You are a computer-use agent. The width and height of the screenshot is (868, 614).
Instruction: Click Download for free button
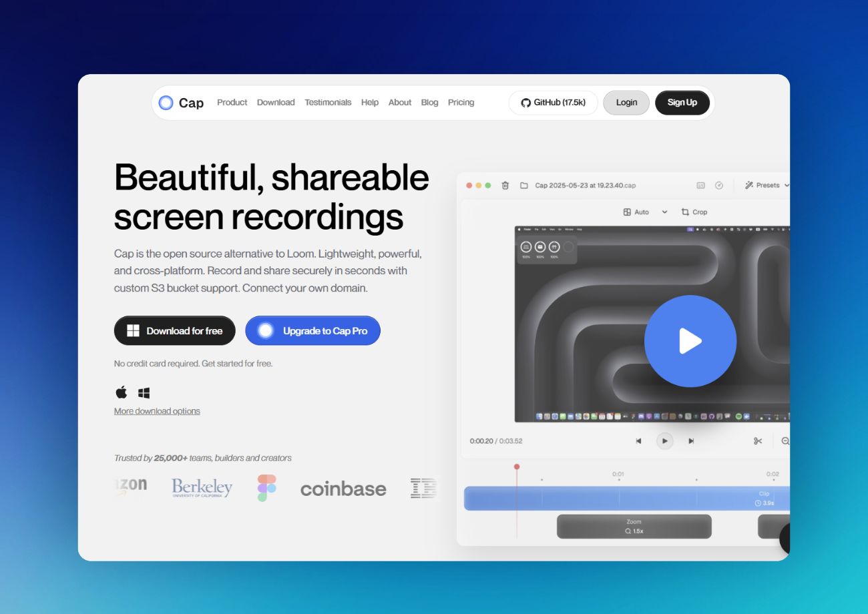tap(175, 330)
